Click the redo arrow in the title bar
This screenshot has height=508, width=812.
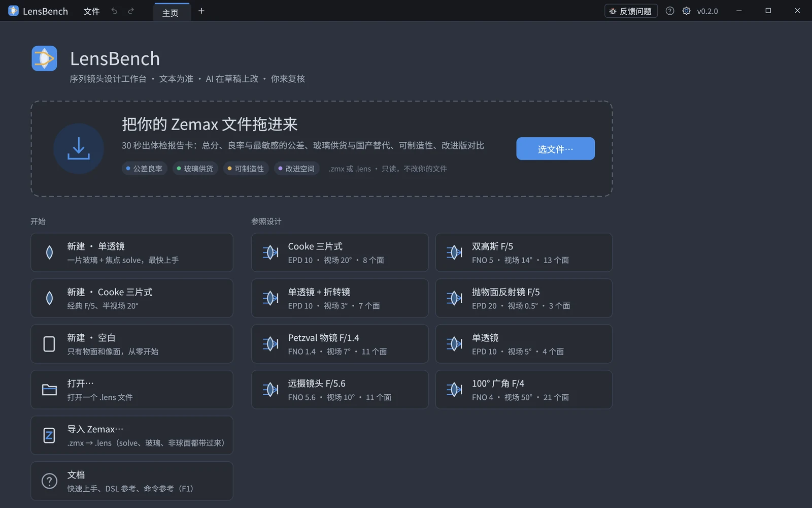[x=131, y=11]
